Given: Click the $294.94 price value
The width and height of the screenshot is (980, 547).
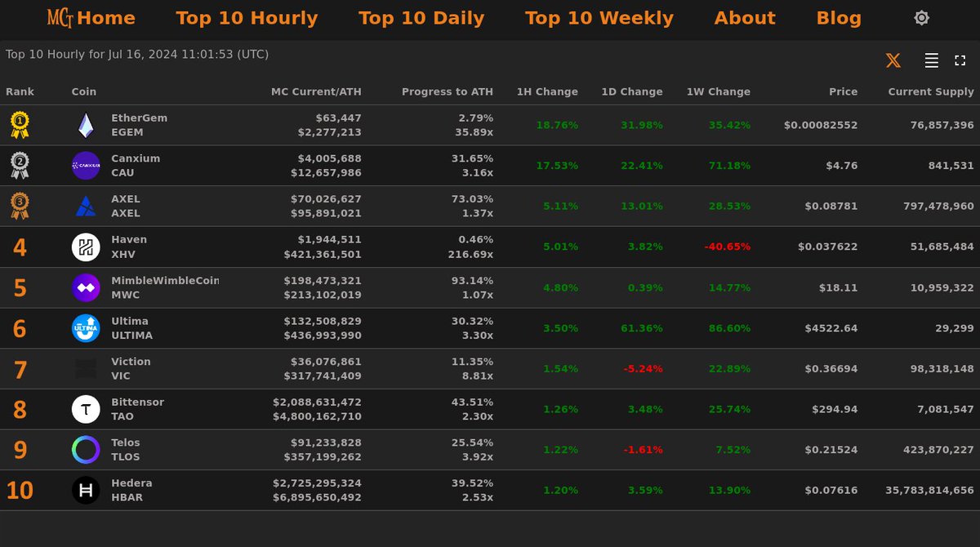Looking at the screenshot, I should 835,409.
